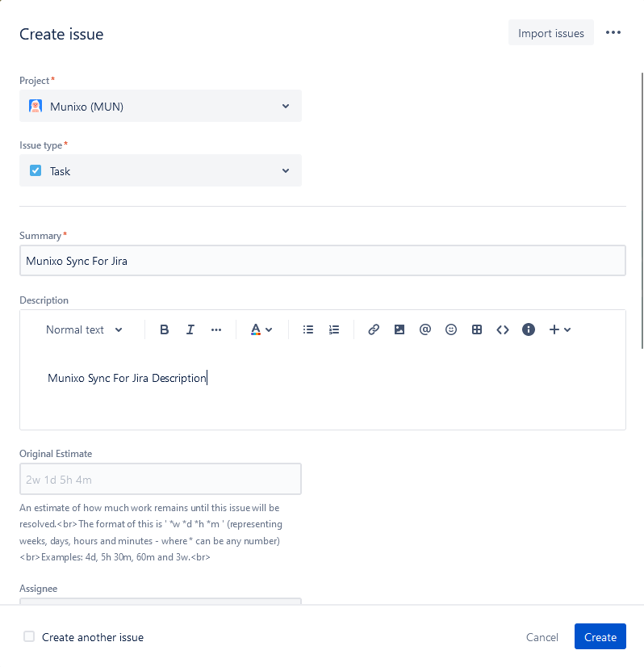Click the Create button

click(x=600, y=636)
